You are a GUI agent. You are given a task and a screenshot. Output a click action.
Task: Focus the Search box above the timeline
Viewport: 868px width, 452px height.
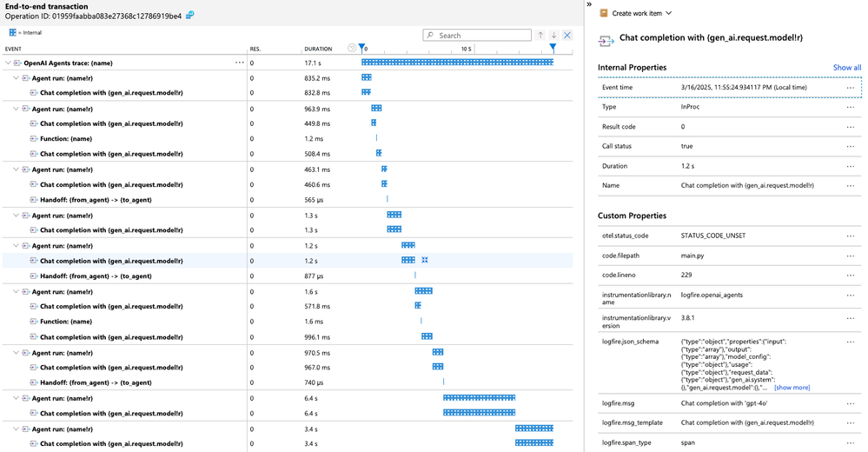[477, 36]
